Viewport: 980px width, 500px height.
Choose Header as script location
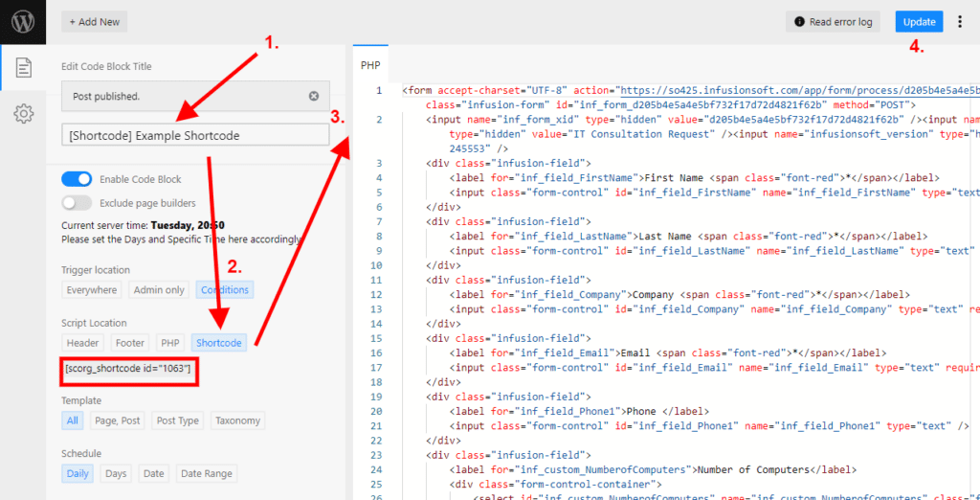coord(83,343)
